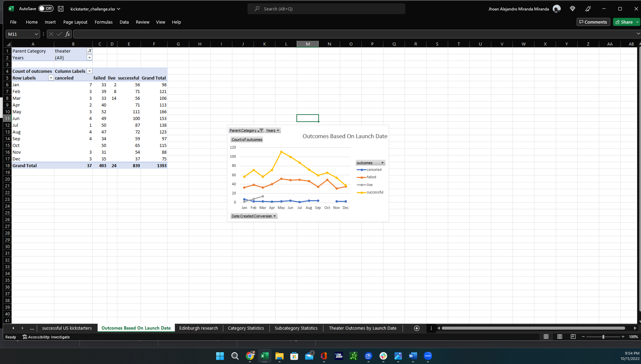Run the Accessibility Investigate check

click(46, 337)
